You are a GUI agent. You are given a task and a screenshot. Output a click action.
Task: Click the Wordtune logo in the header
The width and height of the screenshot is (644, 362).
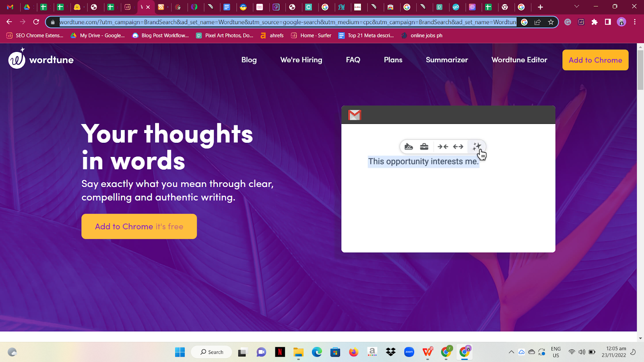pyautogui.click(x=41, y=59)
